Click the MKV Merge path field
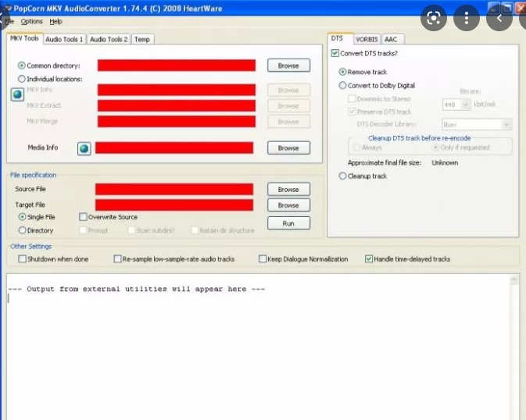 (x=177, y=121)
